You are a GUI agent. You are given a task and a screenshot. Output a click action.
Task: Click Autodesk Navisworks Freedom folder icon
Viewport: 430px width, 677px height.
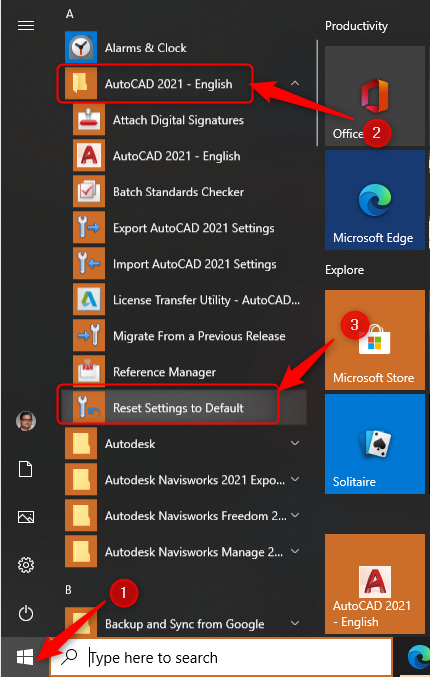[81, 515]
